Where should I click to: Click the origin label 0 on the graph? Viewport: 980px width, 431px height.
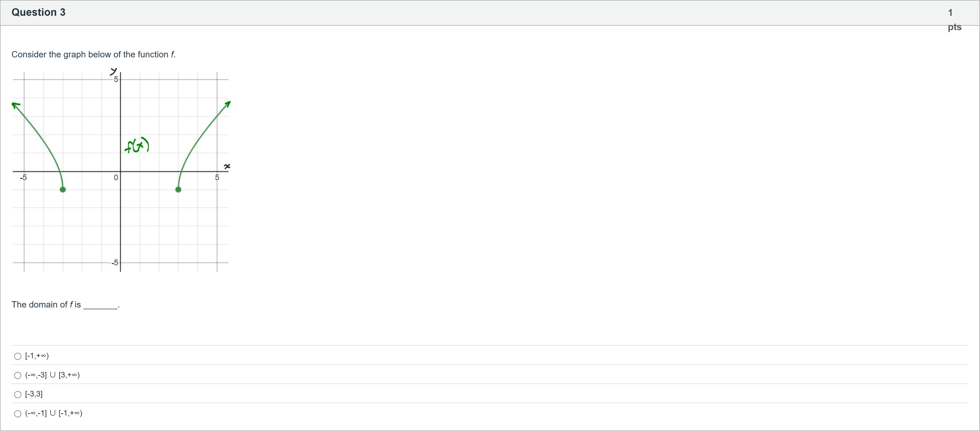click(x=116, y=177)
